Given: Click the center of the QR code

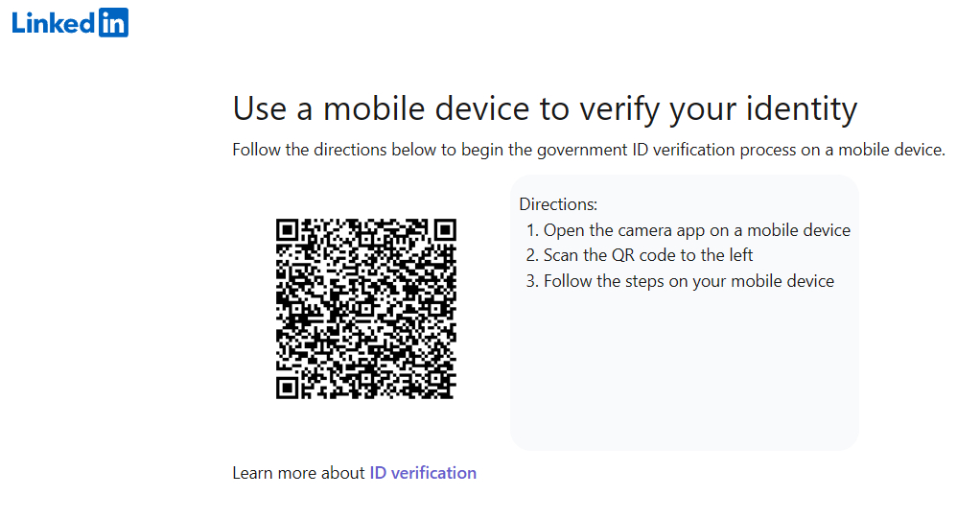Looking at the screenshot, I should [x=365, y=309].
